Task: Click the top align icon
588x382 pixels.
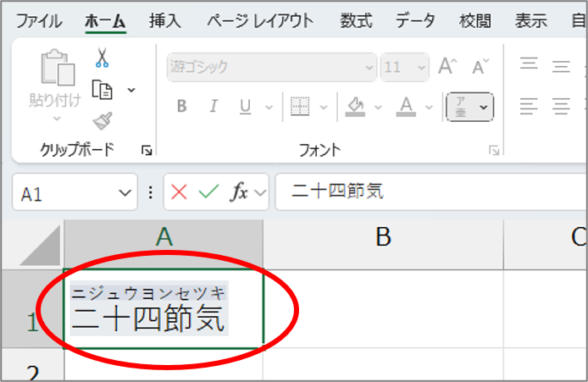Action: coord(529,63)
